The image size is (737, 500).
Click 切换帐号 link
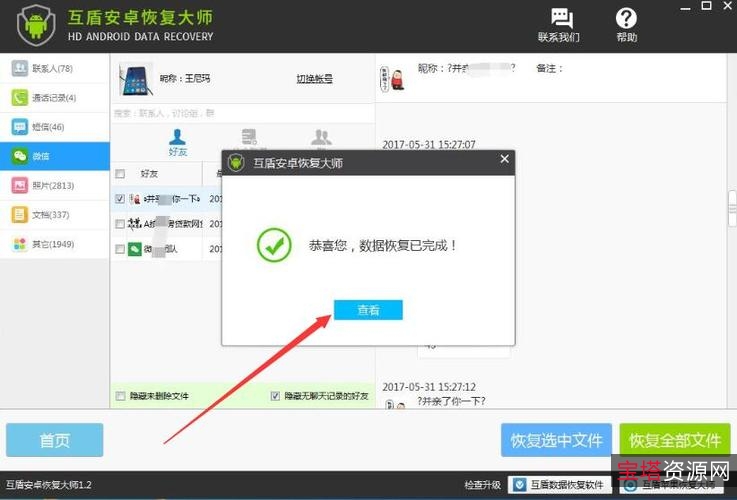(x=314, y=78)
